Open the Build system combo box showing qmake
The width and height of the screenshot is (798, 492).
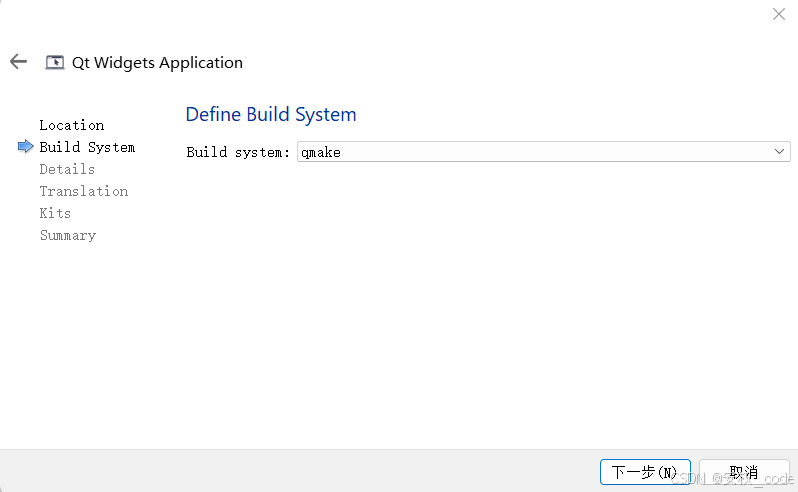pos(544,152)
